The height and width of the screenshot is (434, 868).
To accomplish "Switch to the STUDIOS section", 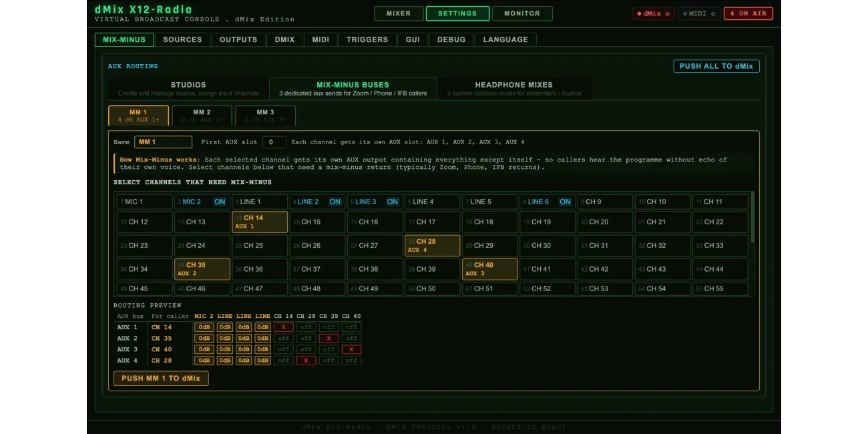I will point(188,88).
